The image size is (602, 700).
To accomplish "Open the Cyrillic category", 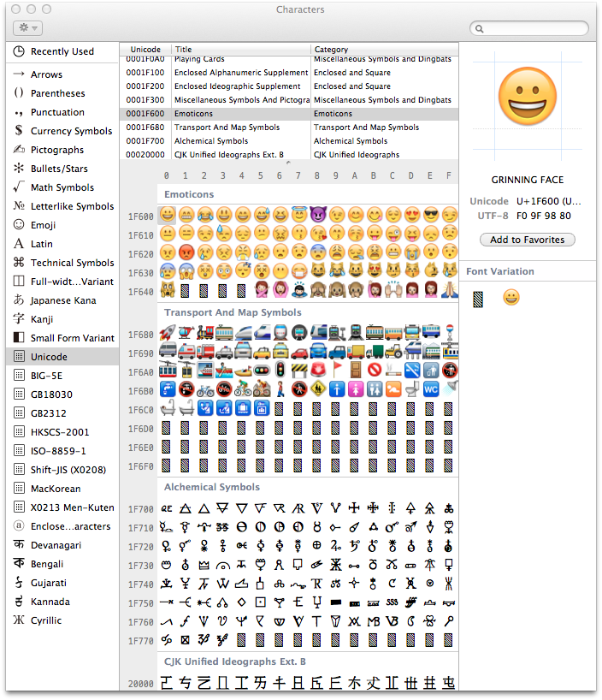I will (62, 620).
